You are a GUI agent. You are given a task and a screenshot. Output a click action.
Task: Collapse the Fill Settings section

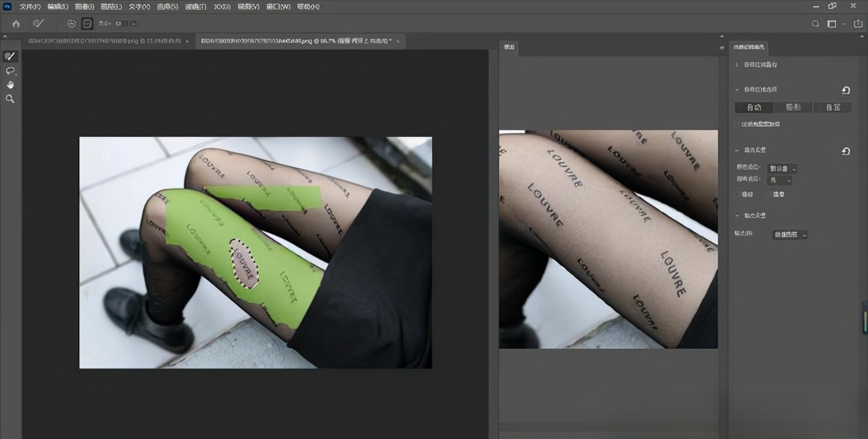pos(737,150)
